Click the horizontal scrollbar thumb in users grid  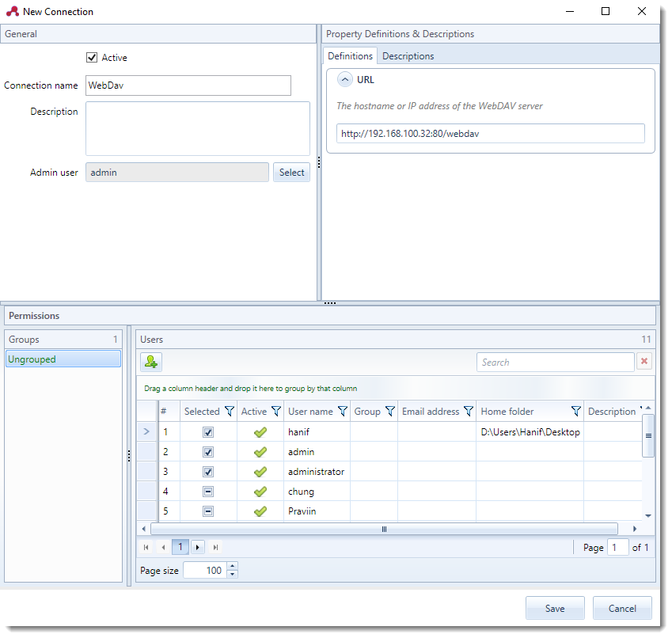(x=384, y=530)
